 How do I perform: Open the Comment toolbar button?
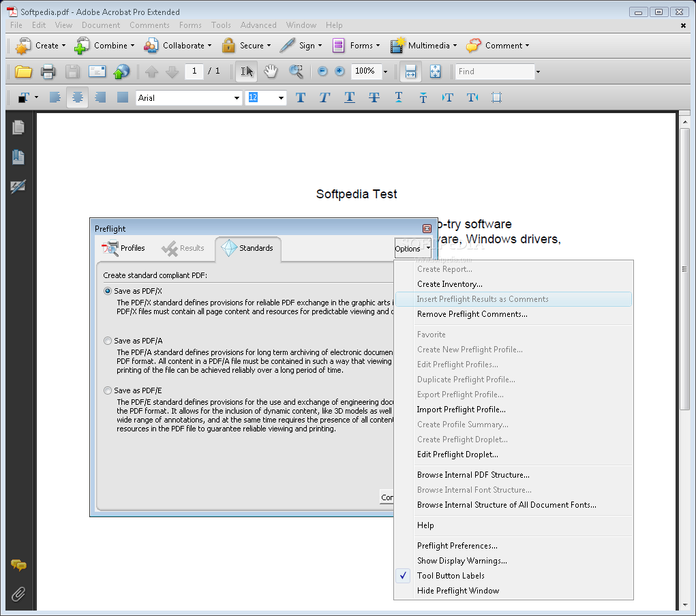(498, 46)
